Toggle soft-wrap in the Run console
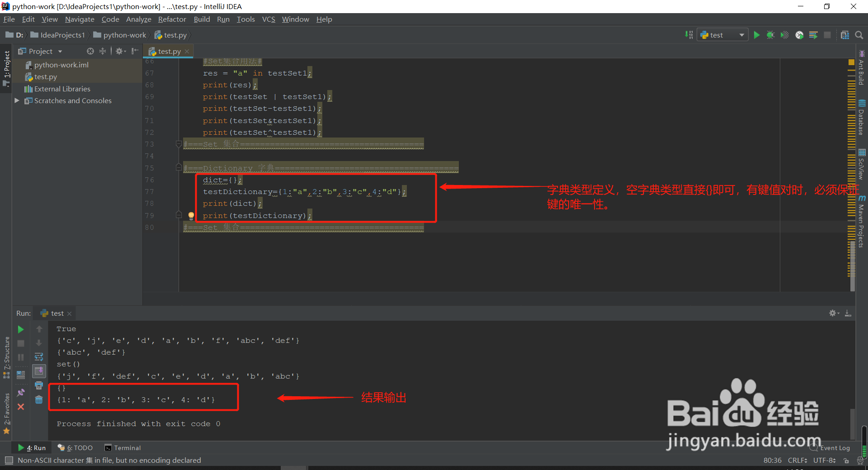 [39, 357]
